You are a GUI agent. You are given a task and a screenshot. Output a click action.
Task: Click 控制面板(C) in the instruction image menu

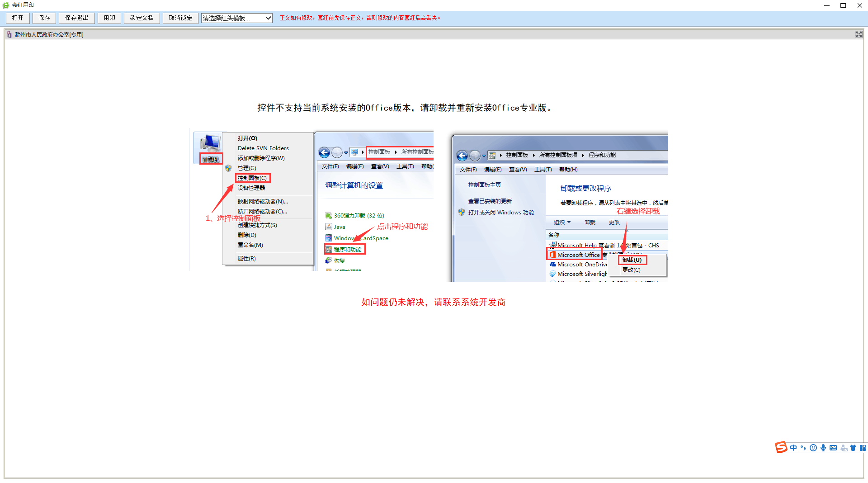(252, 178)
